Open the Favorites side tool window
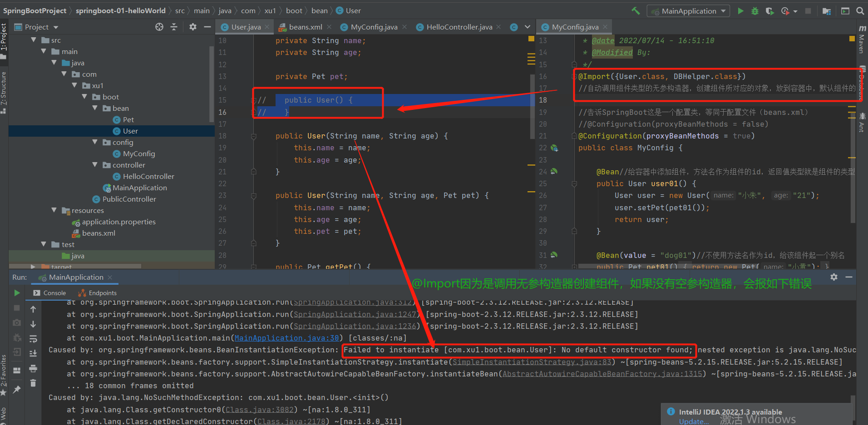Viewport: 868px width, 425px height. [x=4, y=375]
